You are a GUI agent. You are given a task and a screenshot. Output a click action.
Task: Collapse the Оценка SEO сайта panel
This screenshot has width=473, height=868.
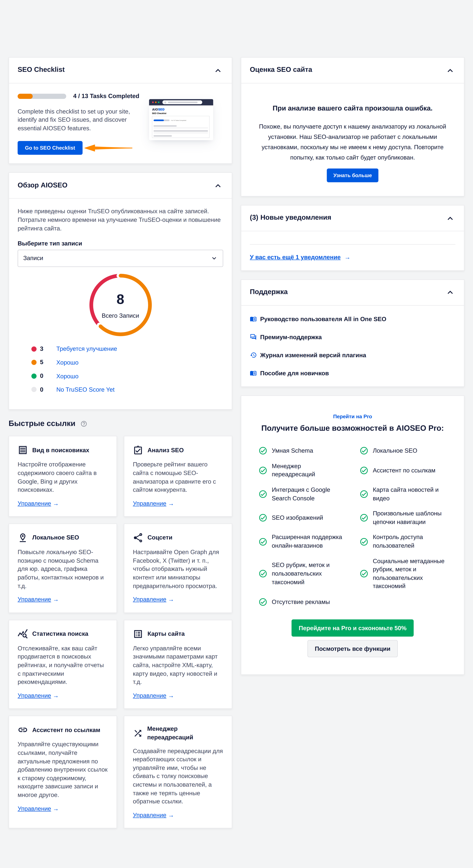point(450,70)
